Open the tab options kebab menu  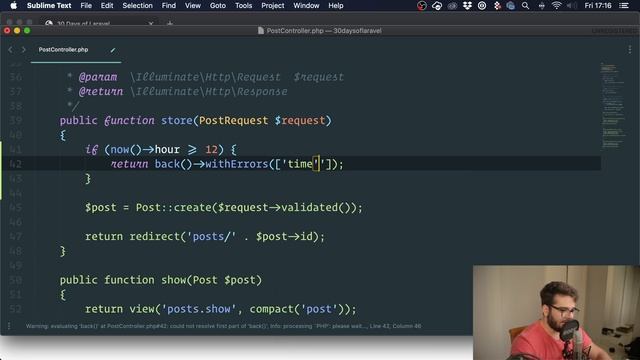[x=630, y=49]
